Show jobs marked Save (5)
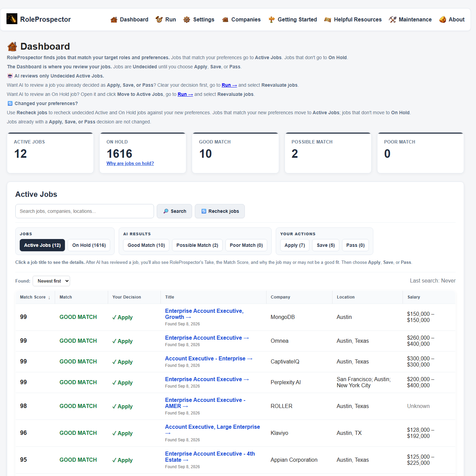 (326, 245)
